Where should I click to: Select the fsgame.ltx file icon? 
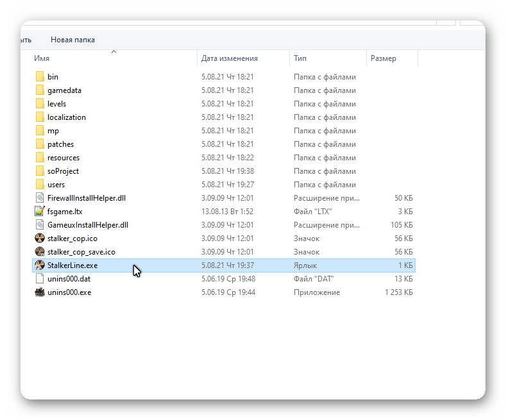click(x=40, y=212)
